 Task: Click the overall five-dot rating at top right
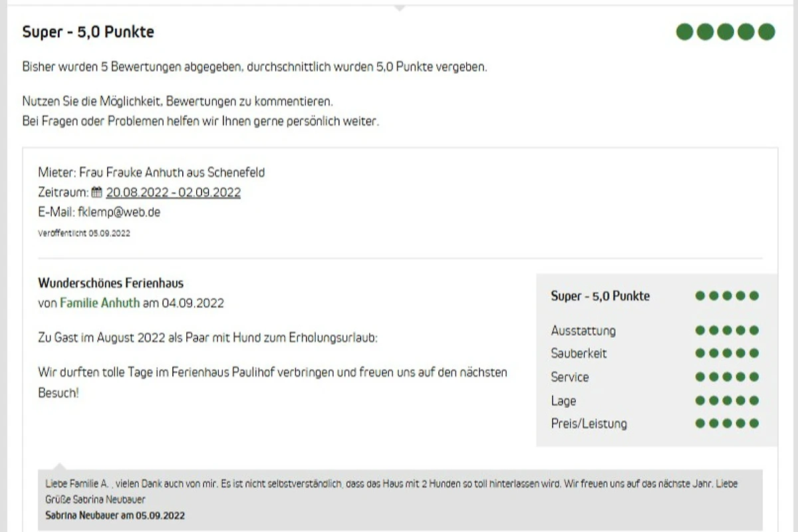tap(726, 32)
